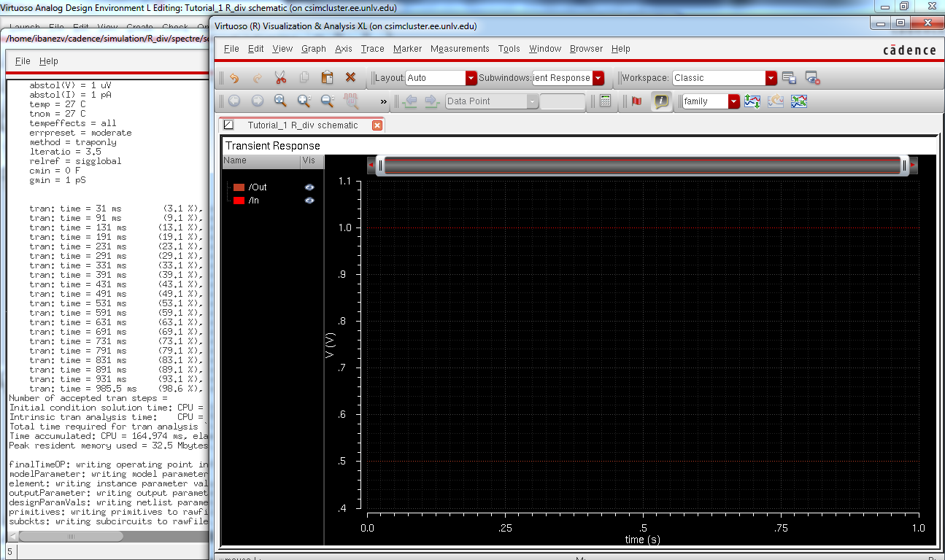This screenshot has width=945, height=560.
Task: Click the Copy icon in toolbar
Action: [x=304, y=78]
